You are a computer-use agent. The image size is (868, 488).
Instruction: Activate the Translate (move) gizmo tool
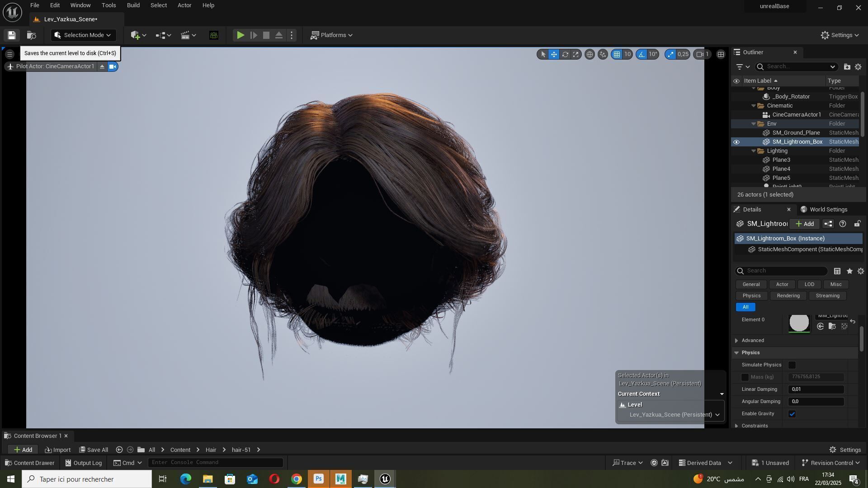coord(554,55)
